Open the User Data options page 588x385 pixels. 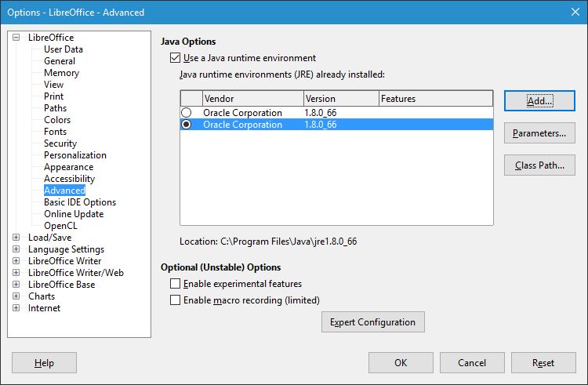coord(63,49)
